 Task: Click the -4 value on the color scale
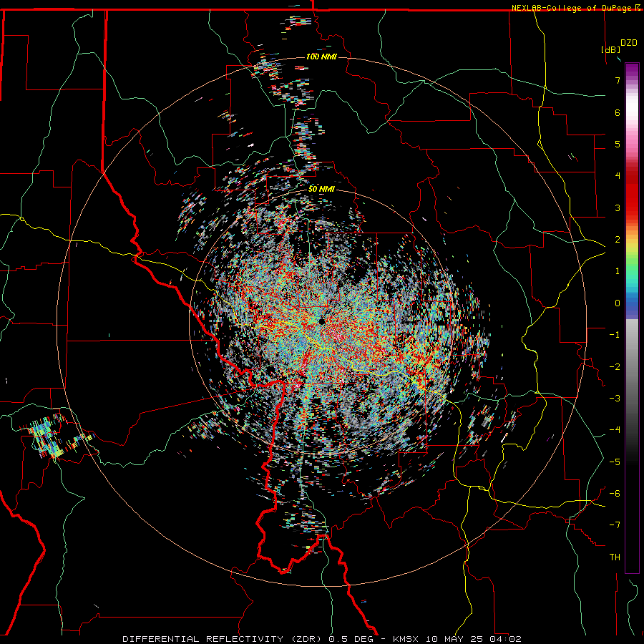tap(615, 430)
